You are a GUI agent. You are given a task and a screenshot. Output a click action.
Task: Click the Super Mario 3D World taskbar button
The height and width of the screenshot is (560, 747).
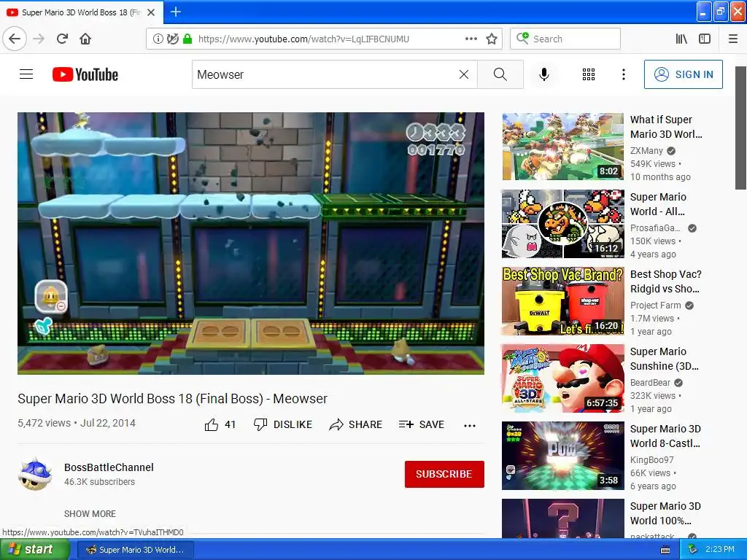tap(135, 550)
